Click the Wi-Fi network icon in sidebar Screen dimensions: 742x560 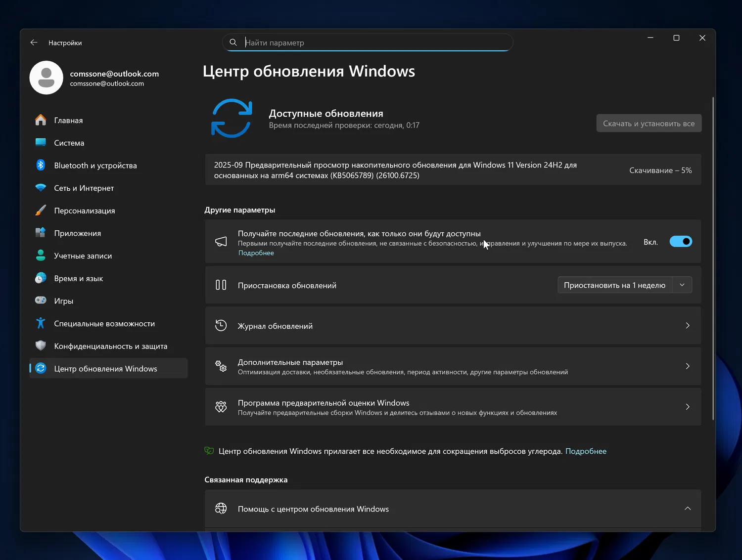(x=41, y=188)
